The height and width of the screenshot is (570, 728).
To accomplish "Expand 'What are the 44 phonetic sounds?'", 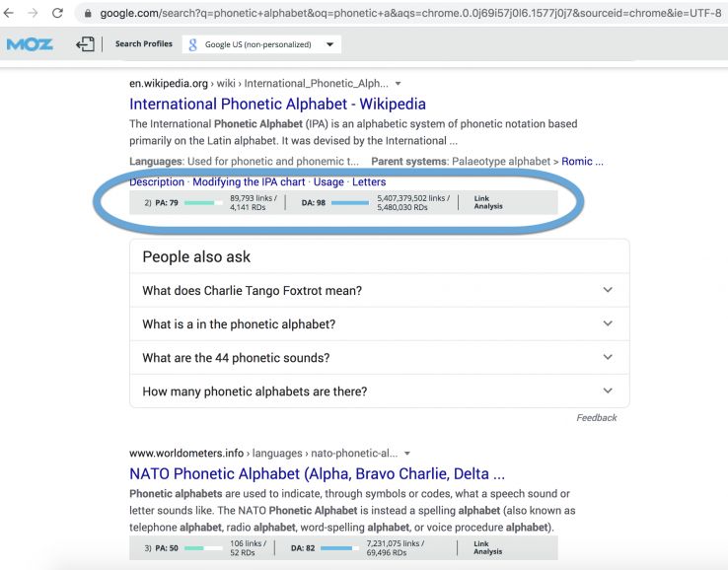I will click(x=379, y=357).
